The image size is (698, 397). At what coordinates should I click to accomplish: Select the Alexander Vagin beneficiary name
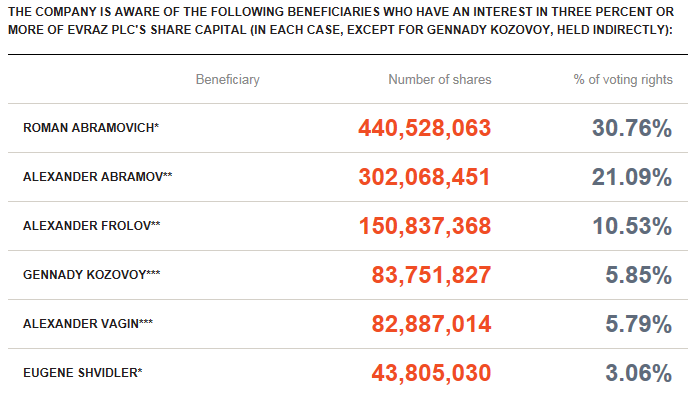point(88,324)
